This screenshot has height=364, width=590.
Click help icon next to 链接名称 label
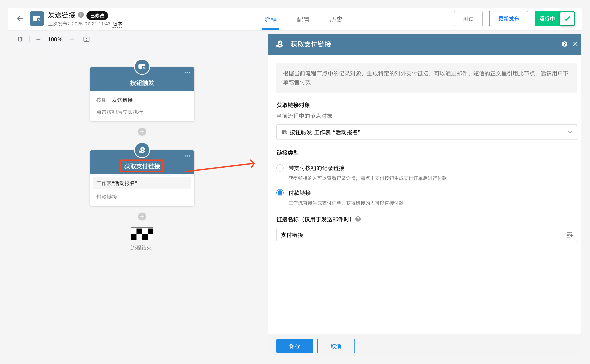[358, 219]
